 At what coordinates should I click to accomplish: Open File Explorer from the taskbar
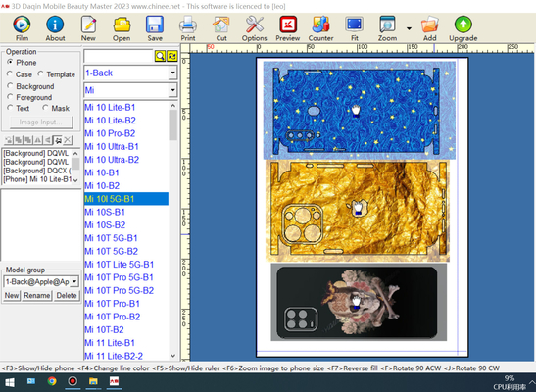(93, 381)
